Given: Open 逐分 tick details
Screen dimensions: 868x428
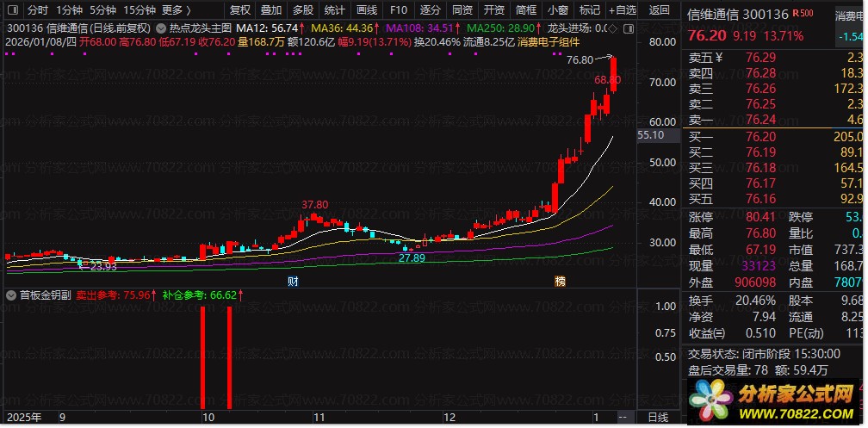Looking at the screenshot, I should pyautogui.click(x=431, y=10).
